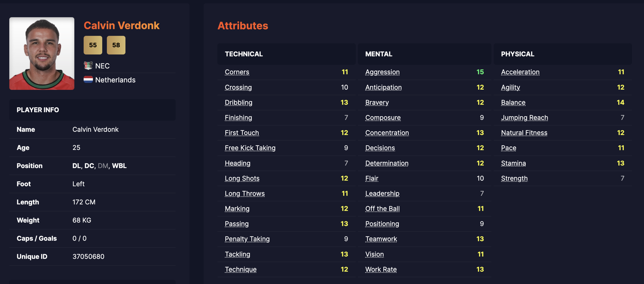
Task: Open the Corners attribute link
Action: pos(237,72)
